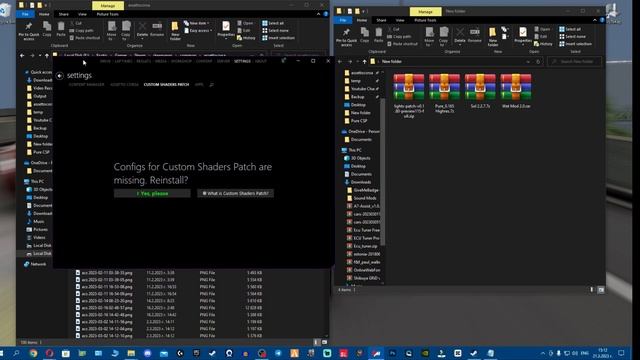Collapse the ribbon in the New folder window

[595, 20]
